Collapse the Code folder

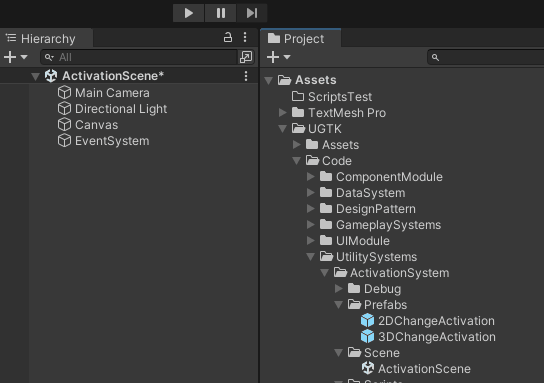click(x=296, y=161)
